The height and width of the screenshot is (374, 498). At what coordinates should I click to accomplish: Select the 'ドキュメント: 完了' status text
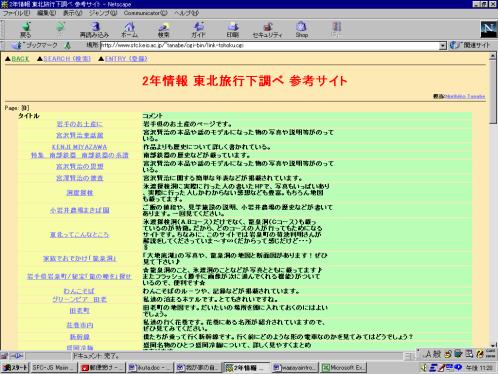coord(96,356)
